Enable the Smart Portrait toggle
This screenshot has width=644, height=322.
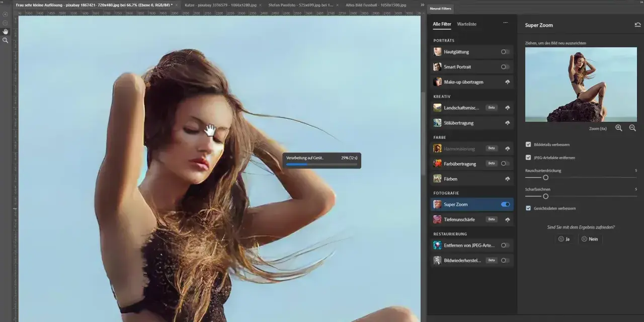pyautogui.click(x=505, y=66)
